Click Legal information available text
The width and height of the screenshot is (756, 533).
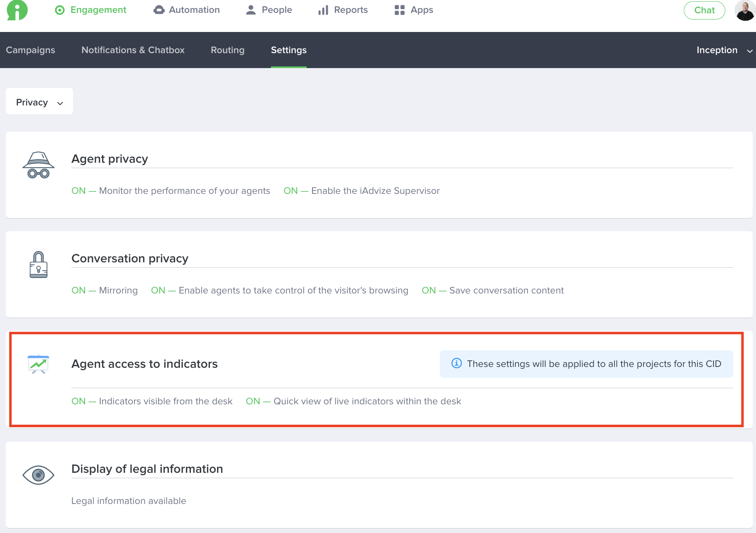129,501
